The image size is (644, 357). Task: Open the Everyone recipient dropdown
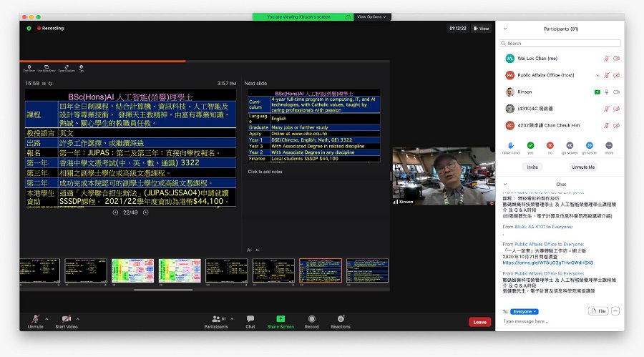pyautogui.click(x=524, y=311)
